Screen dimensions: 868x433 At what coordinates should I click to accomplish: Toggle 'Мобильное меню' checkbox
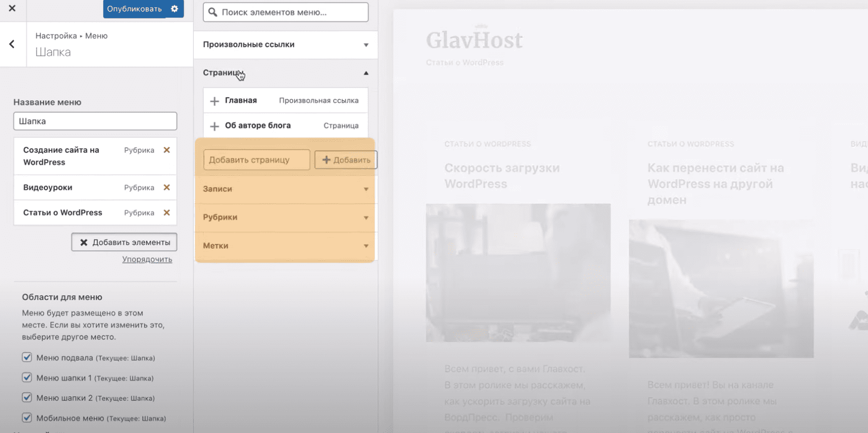point(27,417)
